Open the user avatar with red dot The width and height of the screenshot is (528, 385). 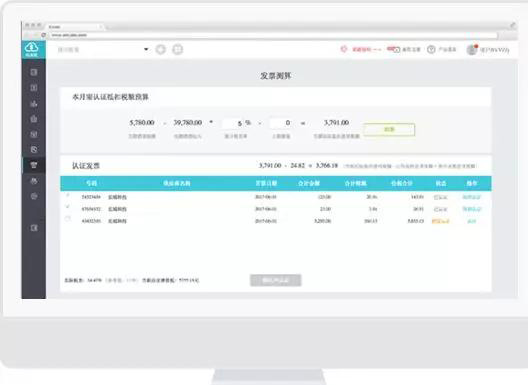(472, 50)
